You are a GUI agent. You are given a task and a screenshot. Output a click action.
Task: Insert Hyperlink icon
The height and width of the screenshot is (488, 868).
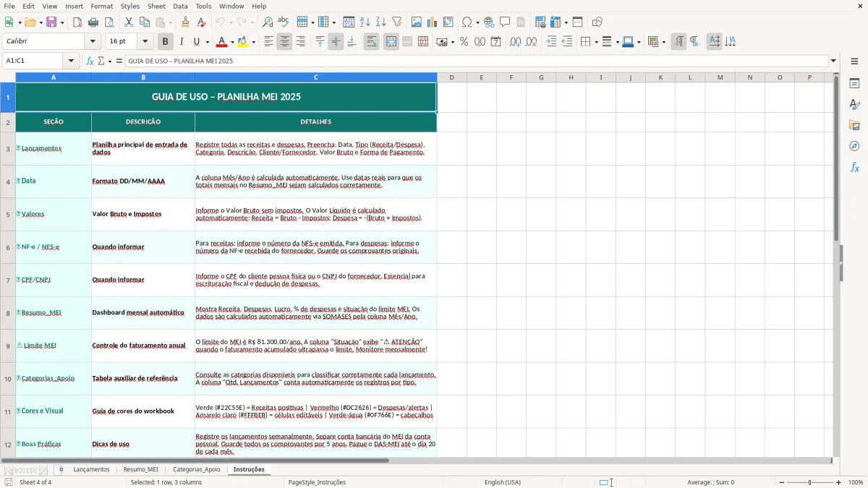pyautogui.click(x=489, y=22)
